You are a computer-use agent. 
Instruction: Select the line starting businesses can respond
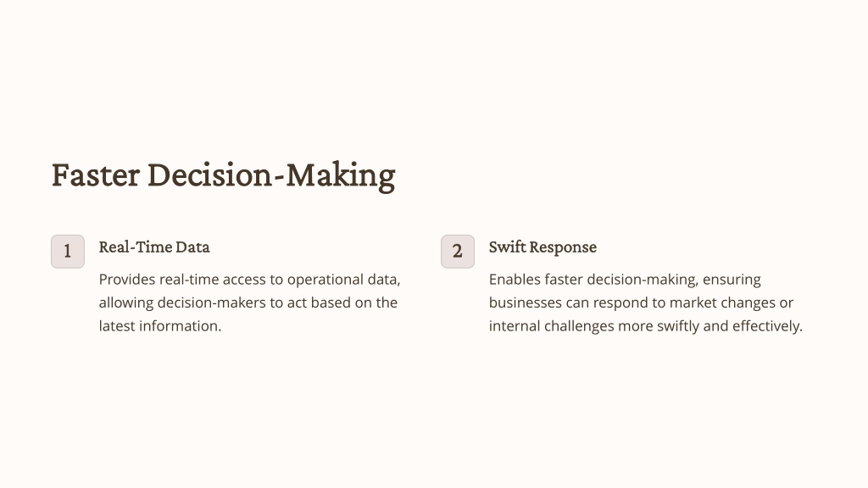(x=641, y=302)
